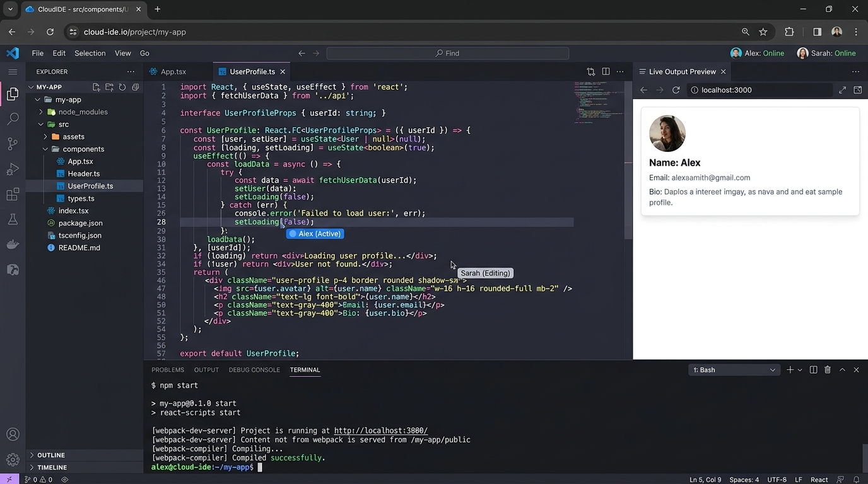Open the Search view in activity bar

pyautogui.click(x=13, y=118)
